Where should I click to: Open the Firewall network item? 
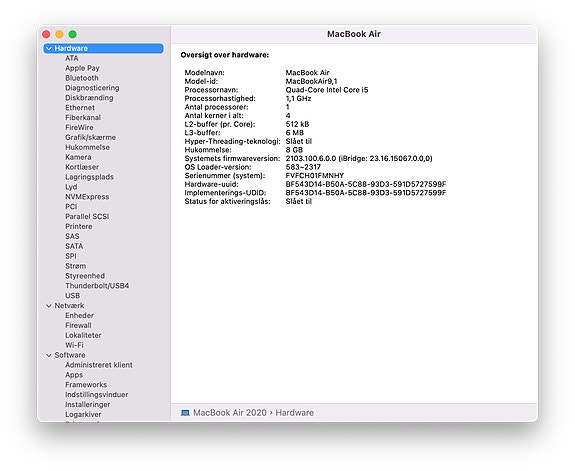coord(78,325)
